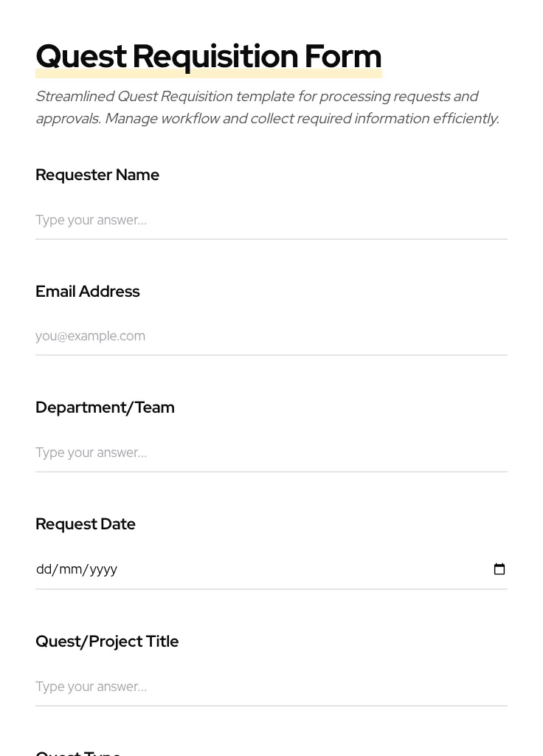The width and height of the screenshot is (543, 756).
Task: Select the day (dd) segment of Request Date
Action: click(44, 569)
